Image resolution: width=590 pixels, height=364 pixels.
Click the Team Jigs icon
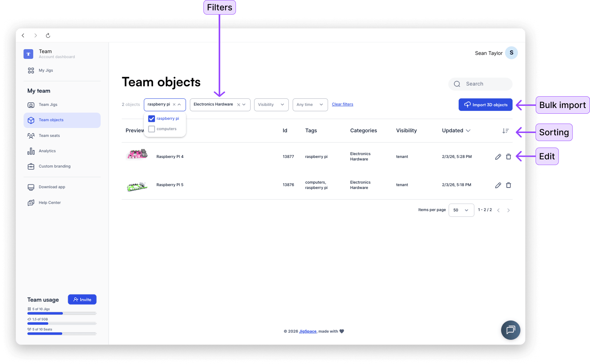tap(31, 105)
